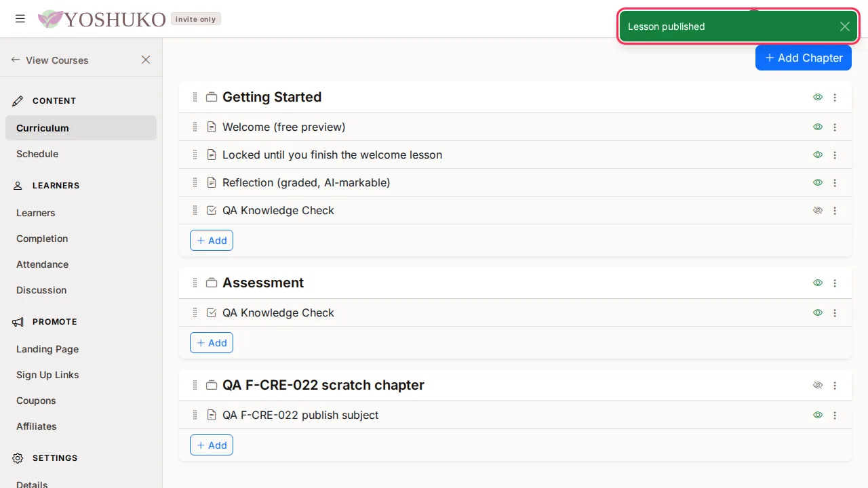Open options menu for Welcome (free preview)
Screen dimensions: 868x488
click(835, 127)
